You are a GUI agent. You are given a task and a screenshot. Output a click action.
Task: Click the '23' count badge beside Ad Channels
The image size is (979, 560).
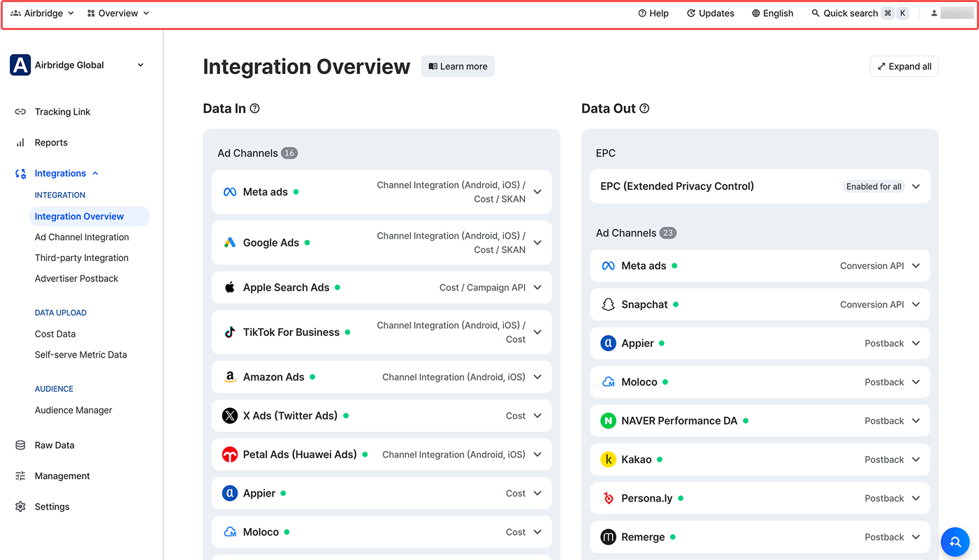pyautogui.click(x=668, y=233)
